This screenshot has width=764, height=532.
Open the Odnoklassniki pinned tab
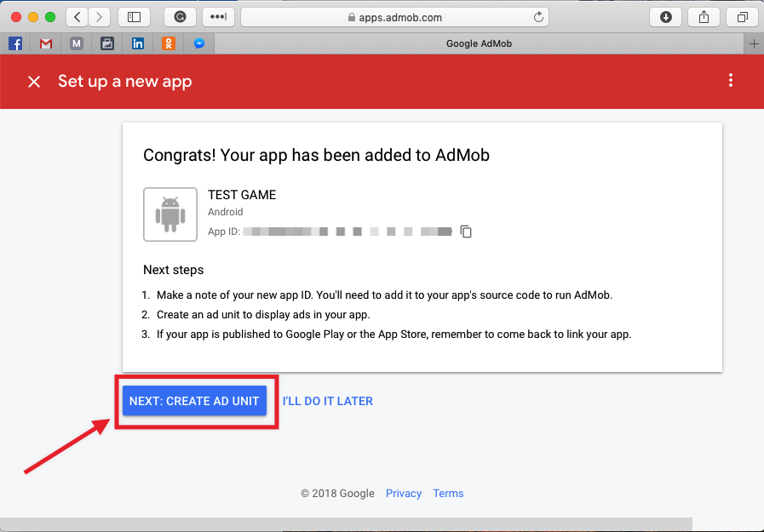169,43
